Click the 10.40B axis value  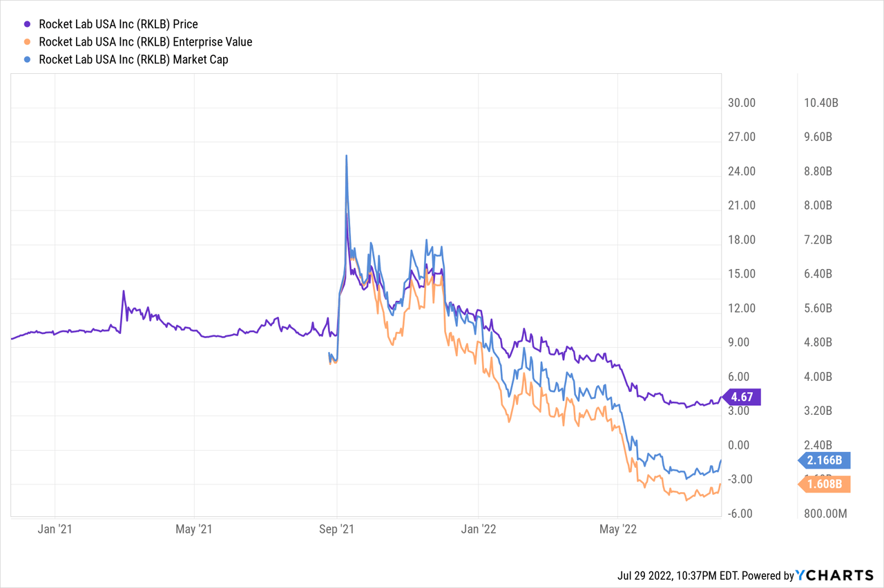(821, 103)
